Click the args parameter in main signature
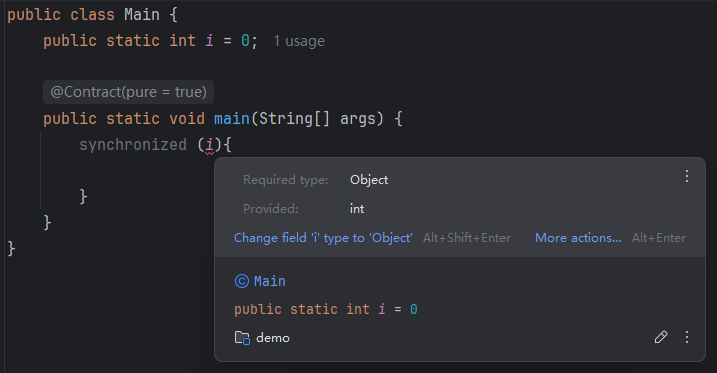Viewport: 717px width, 373px height. pos(357,119)
